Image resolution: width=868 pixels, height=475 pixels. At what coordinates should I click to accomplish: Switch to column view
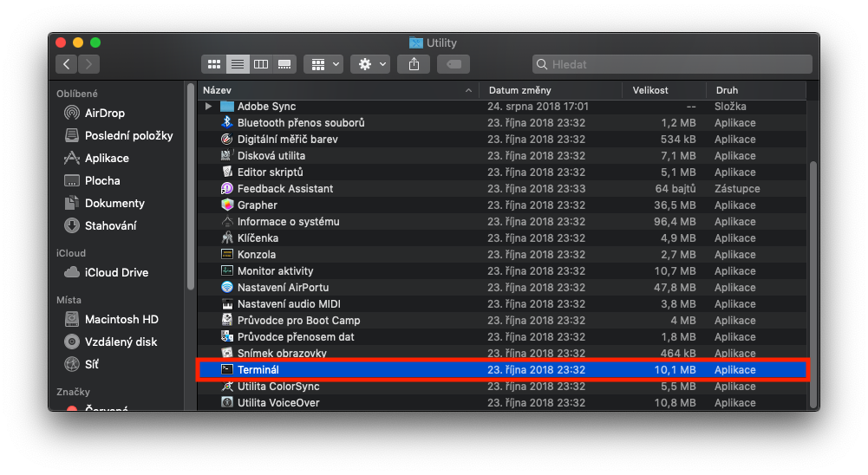pos(261,64)
